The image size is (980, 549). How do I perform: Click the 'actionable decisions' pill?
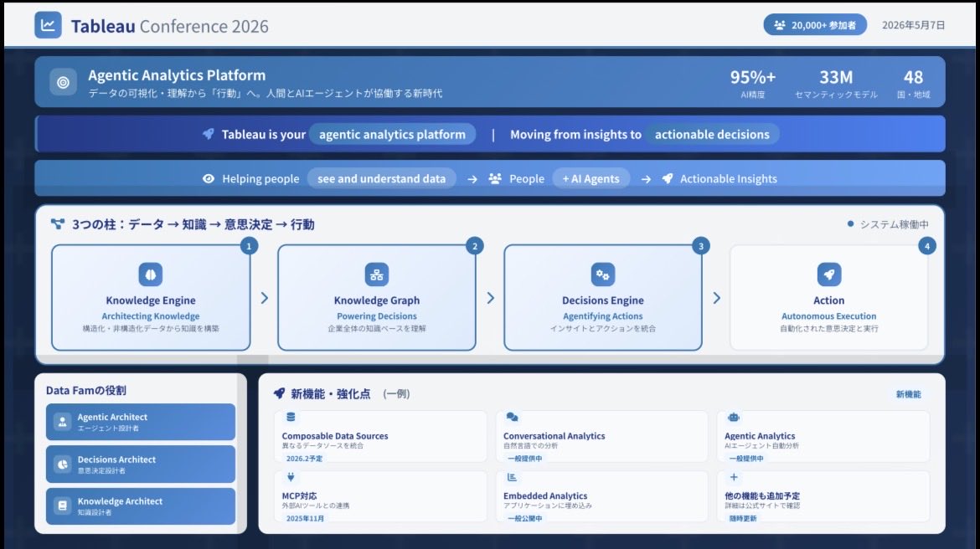(x=712, y=134)
